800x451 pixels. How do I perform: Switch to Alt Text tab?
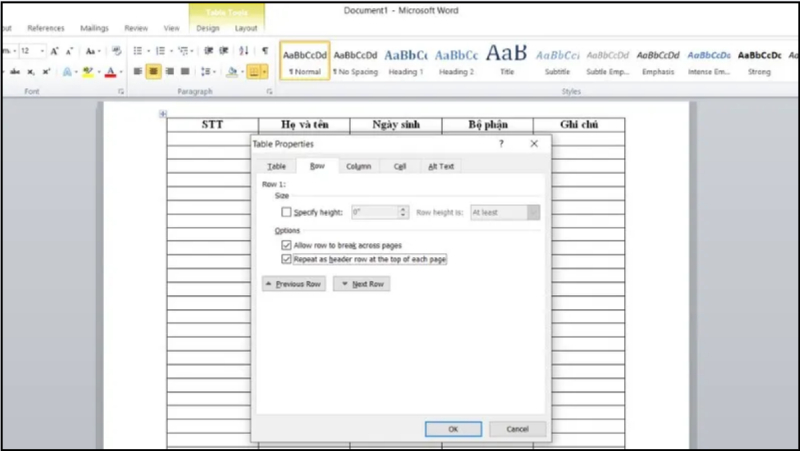pos(441,166)
